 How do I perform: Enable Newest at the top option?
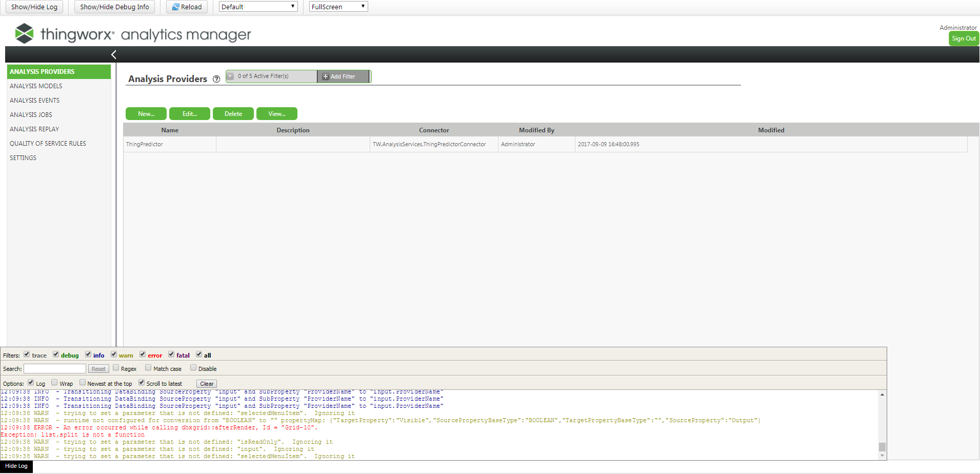coord(83,383)
